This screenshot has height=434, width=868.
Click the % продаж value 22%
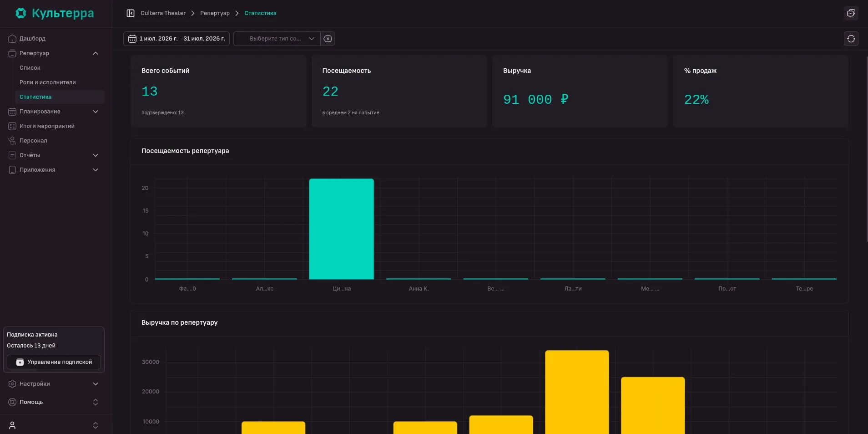click(x=696, y=100)
